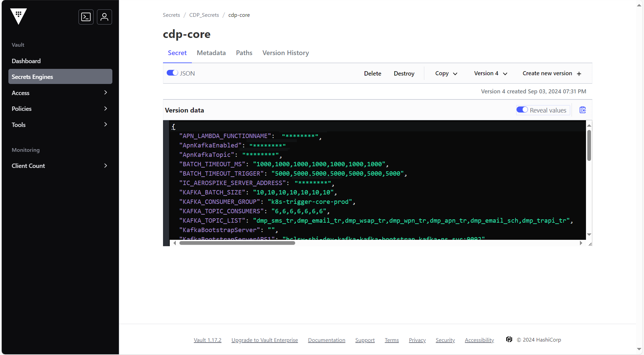Open the web CLI terminal console
This screenshot has height=355, width=644.
pos(86,17)
